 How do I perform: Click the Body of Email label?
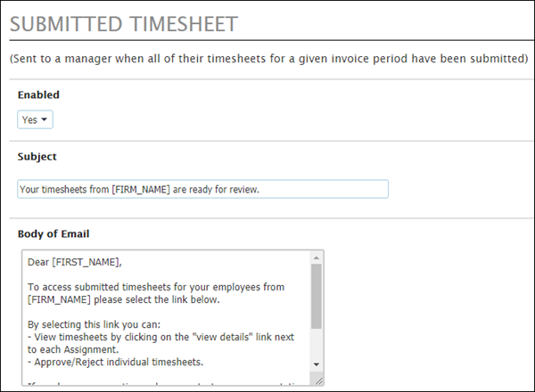pos(53,233)
